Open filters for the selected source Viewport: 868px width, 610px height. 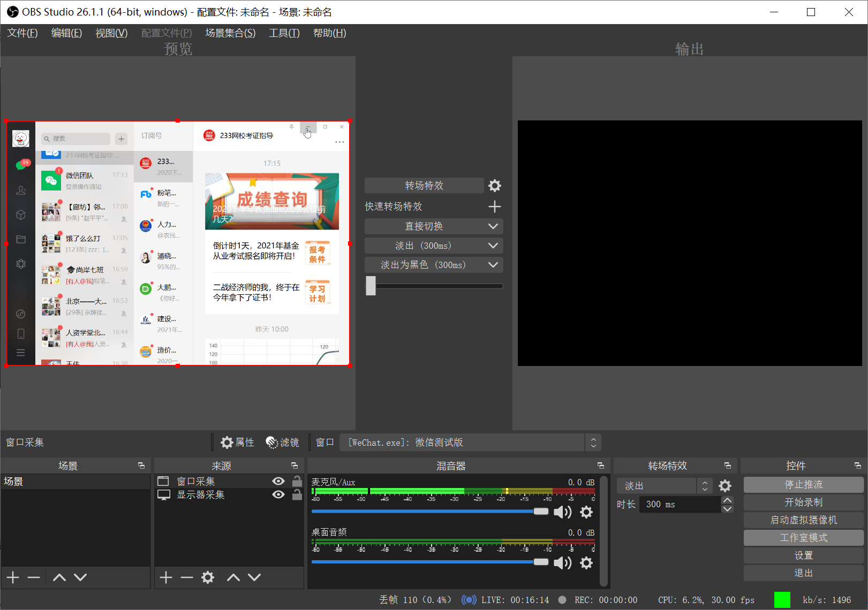(x=283, y=443)
